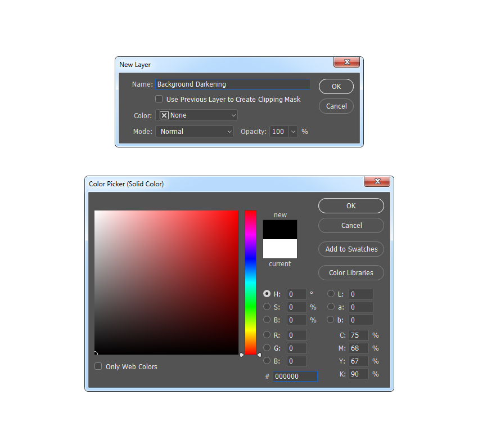
Task: Select the G green radio button
Action: click(x=267, y=348)
